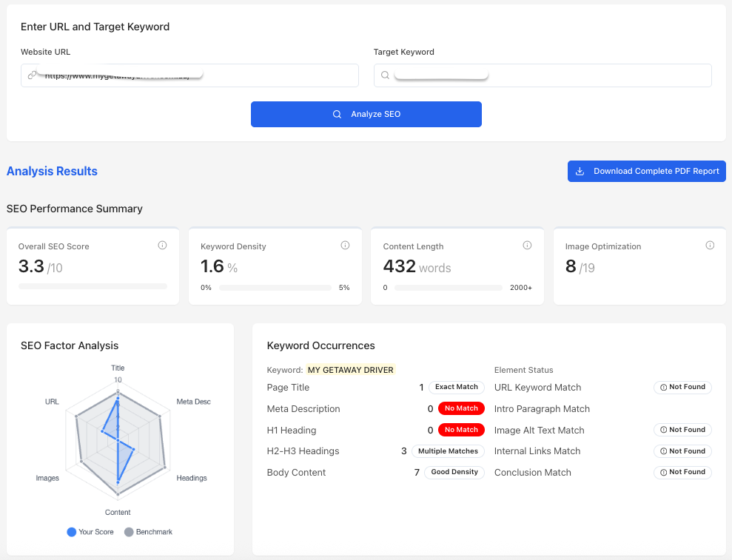Click the Keyword Density progress bar
The image size is (732, 560).
pos(275,288)
